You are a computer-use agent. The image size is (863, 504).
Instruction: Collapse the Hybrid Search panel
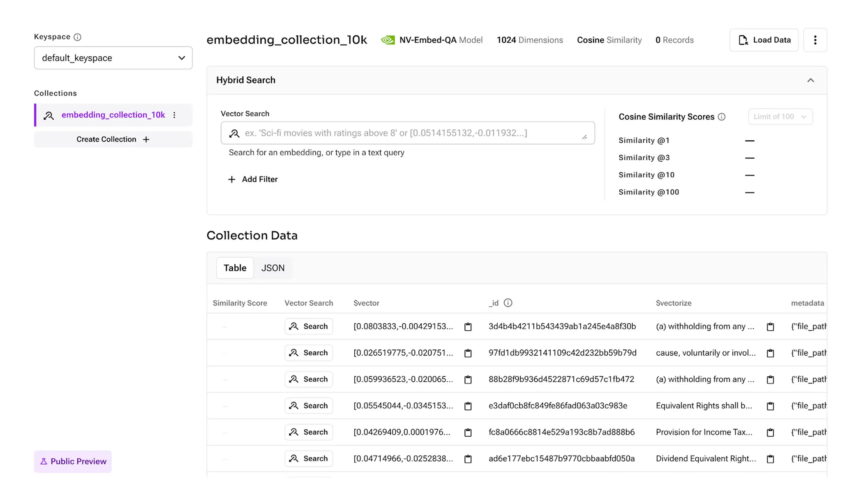click(810, 80)
